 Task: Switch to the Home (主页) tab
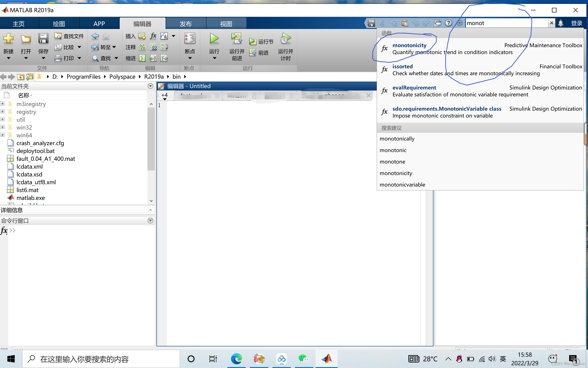point(19,24)
